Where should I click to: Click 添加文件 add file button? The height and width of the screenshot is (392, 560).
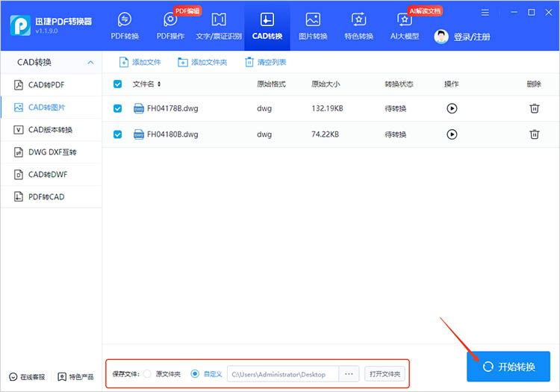click(x=140, y=62)
